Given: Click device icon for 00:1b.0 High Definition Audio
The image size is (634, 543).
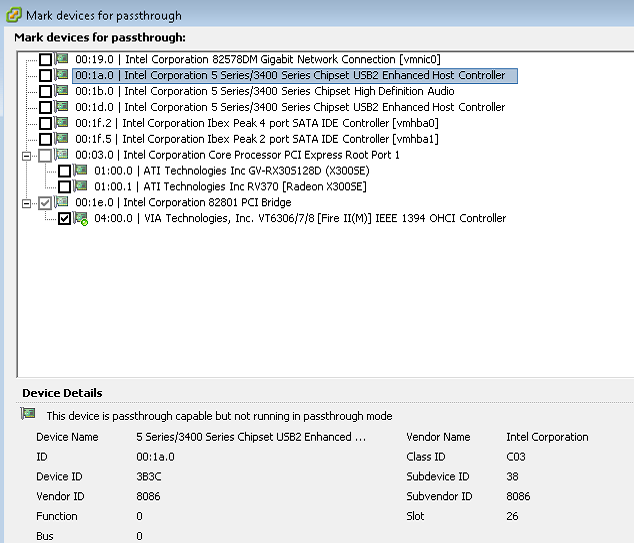Looking at the screenshot, I should (x=61, y=90).
